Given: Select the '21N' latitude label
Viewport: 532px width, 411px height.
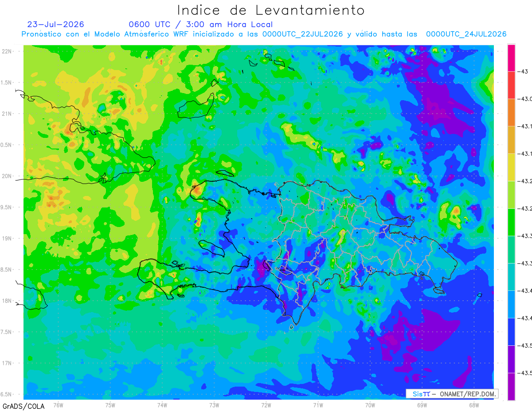Looking at the screenshot, I should click(x=7, y=114).
